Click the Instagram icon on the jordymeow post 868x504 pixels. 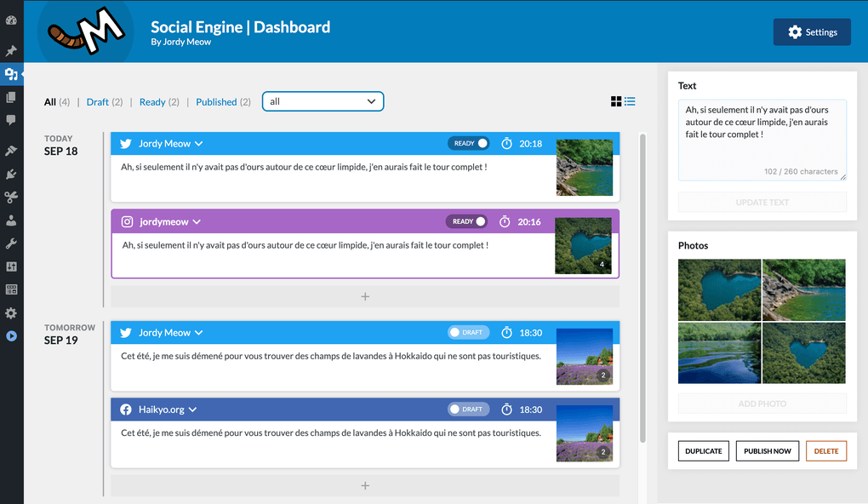click(x=127, y=221)
